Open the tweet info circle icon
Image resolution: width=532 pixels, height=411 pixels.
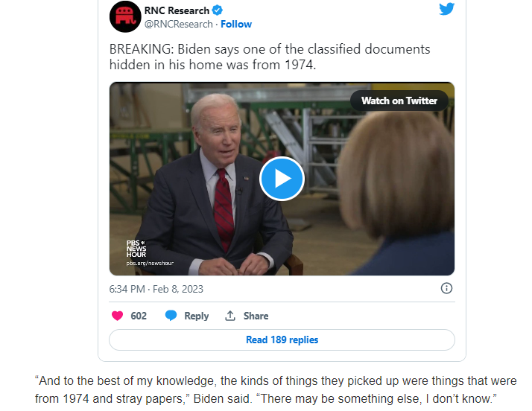pyautogui.click(x=446, y=288)
